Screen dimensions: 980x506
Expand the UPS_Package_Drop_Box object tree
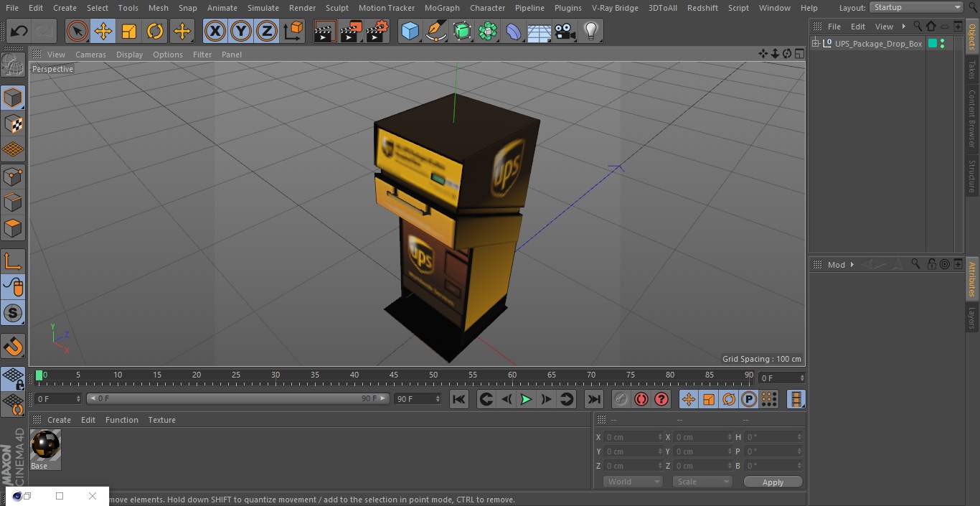[x=816, y=44]
